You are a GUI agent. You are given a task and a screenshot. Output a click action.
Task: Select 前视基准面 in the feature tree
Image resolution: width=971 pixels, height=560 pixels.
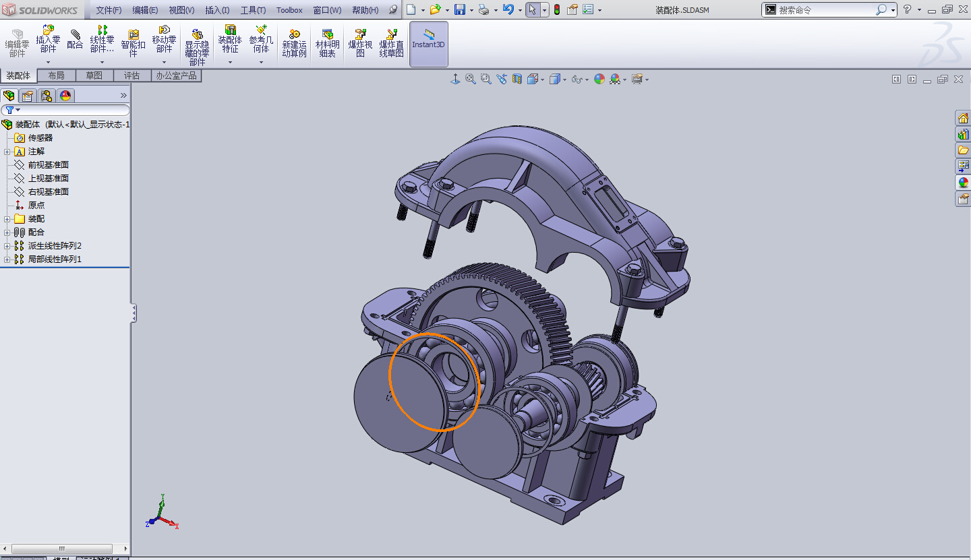[48, 165]
